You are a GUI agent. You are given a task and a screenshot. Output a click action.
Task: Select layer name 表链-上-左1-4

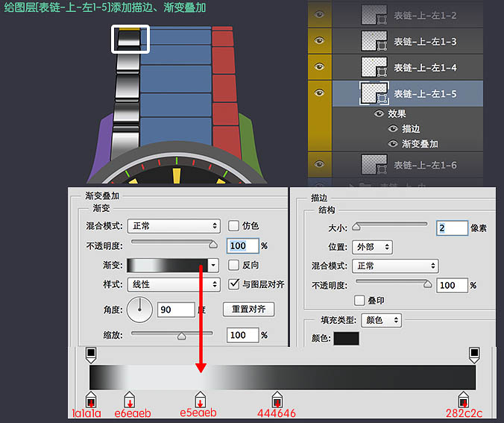pyautogui.click(x=425, y=68)
